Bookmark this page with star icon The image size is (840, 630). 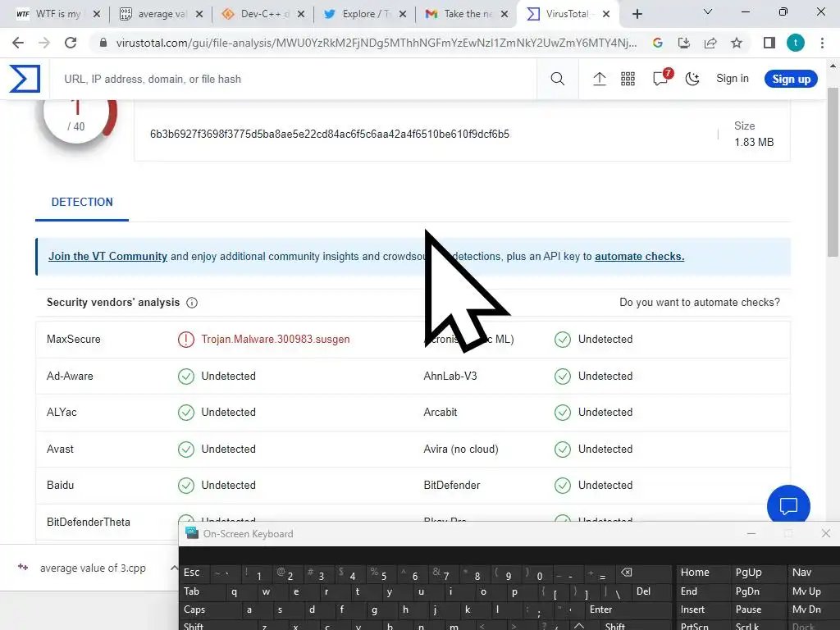click(x=737, y=43)
